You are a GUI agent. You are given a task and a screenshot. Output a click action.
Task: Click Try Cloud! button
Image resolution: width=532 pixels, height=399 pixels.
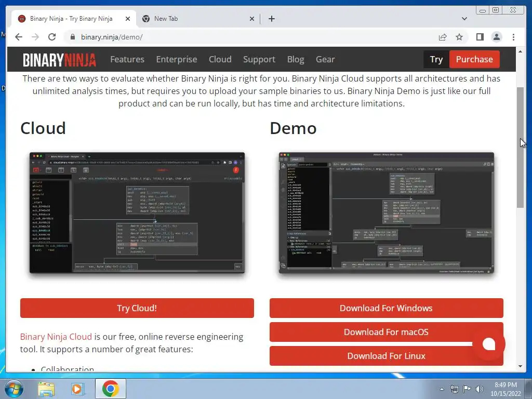pyautogui.click(x=137, y=308)
